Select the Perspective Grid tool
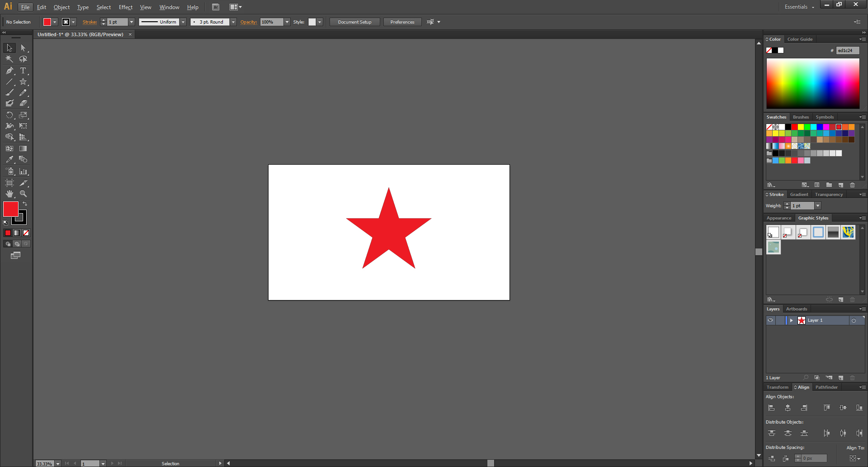The width and height of the screenshot is (868, 467). 23,137
